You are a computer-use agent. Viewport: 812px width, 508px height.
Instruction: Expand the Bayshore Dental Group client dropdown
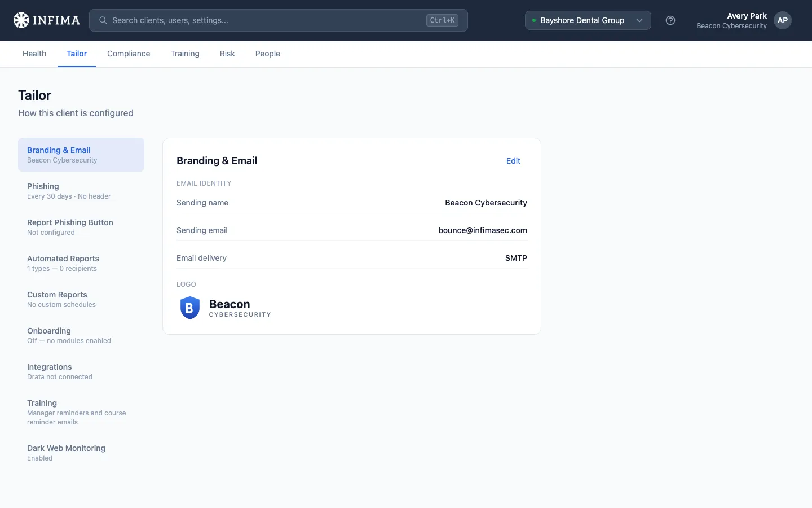point(588,20)
